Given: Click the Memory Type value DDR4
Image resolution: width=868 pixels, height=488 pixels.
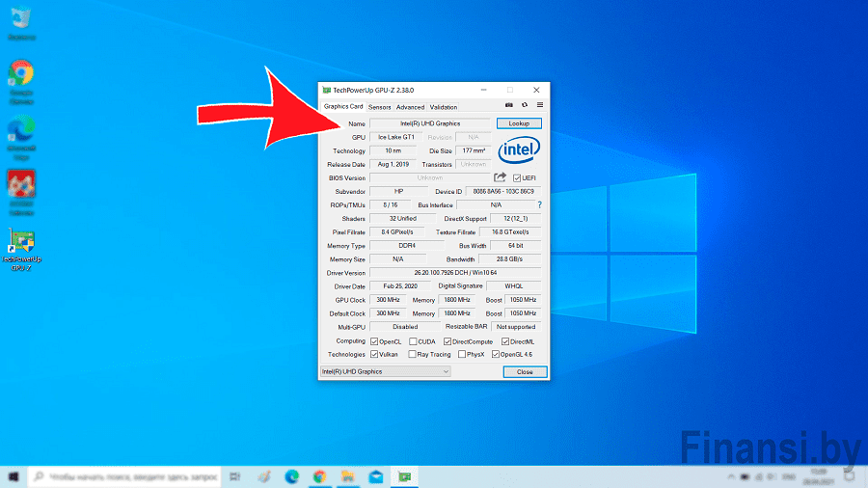Looking at the screenshot, I should tap(407, 246).
